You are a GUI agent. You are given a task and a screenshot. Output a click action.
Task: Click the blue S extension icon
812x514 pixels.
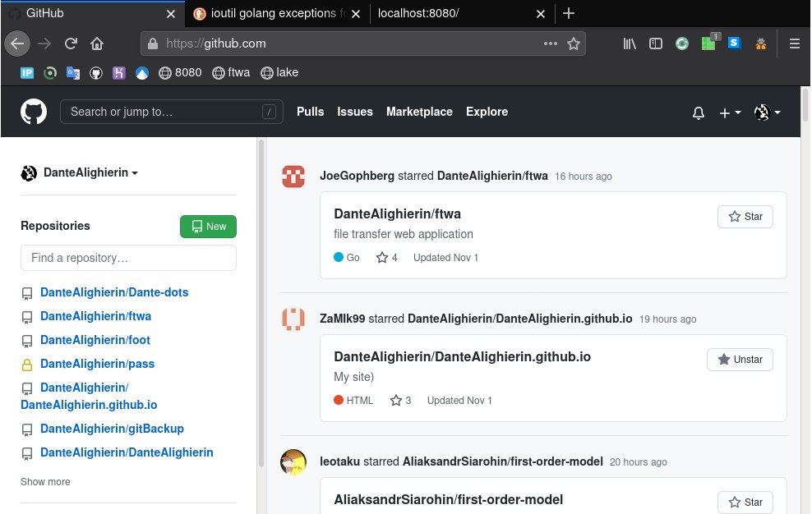(734, 43)
